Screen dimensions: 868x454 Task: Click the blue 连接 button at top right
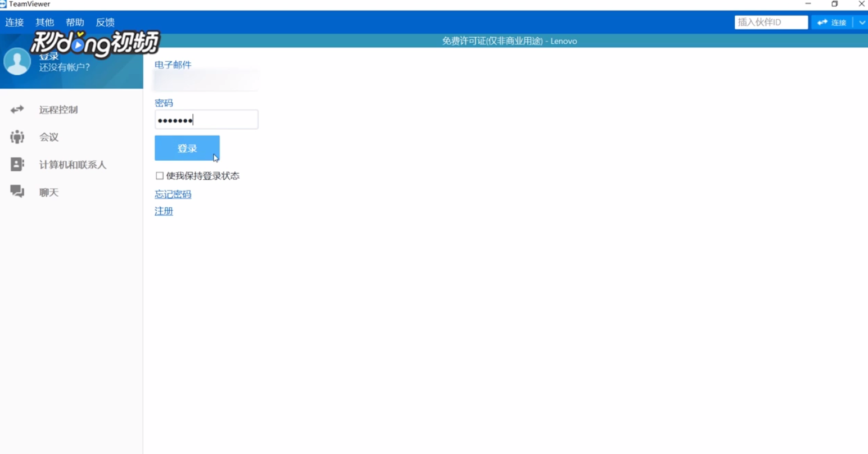(832, 22)
